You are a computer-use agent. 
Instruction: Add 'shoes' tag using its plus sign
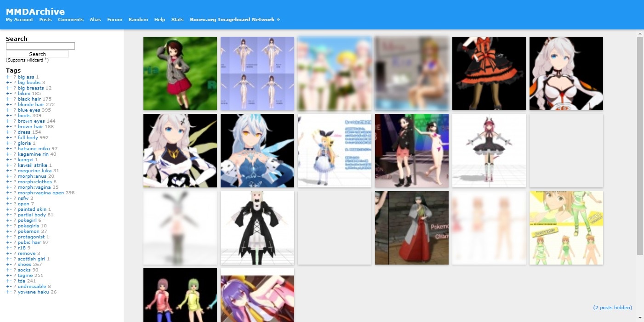click(x=7, y=265)
